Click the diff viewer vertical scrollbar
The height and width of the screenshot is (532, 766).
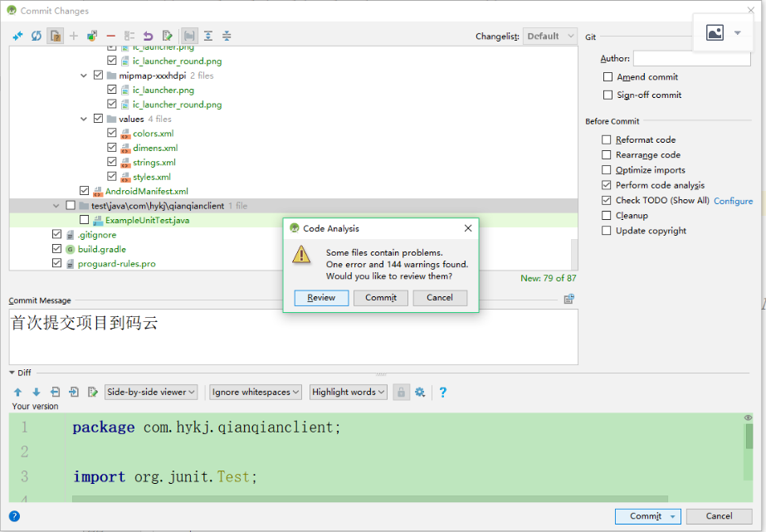pyautogui.click(x=749, y=436)
